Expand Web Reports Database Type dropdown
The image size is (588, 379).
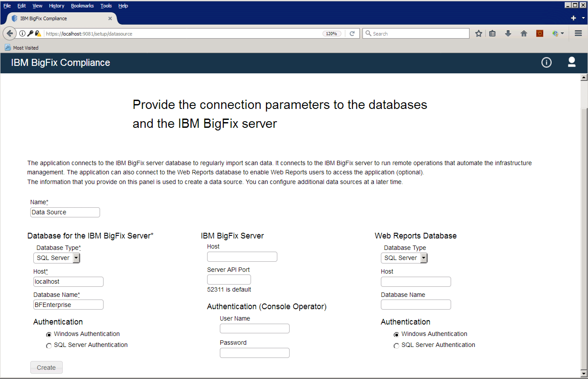click(x=423, y=258)
